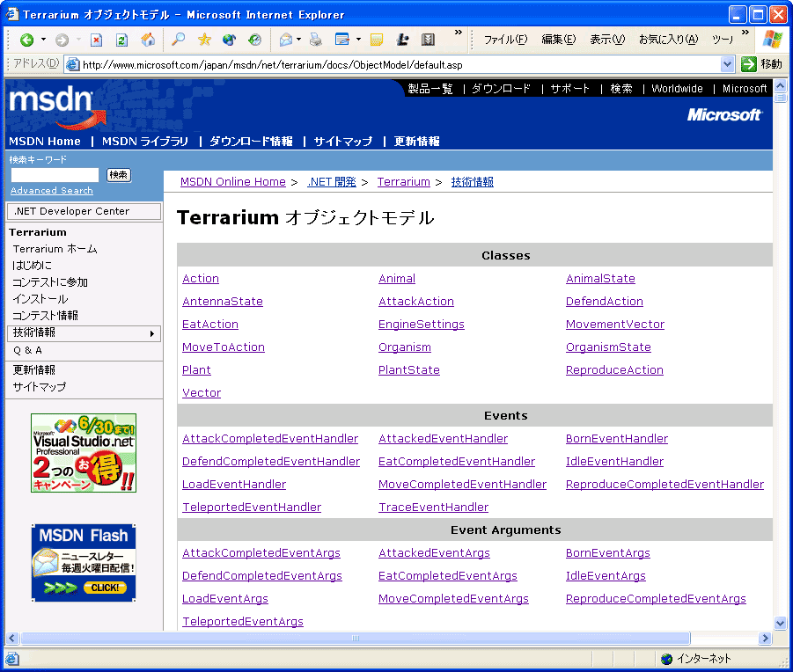793x672 pixels.
Task: Click .NET Developer Center sidebar button
Action: tap(84, 211)
